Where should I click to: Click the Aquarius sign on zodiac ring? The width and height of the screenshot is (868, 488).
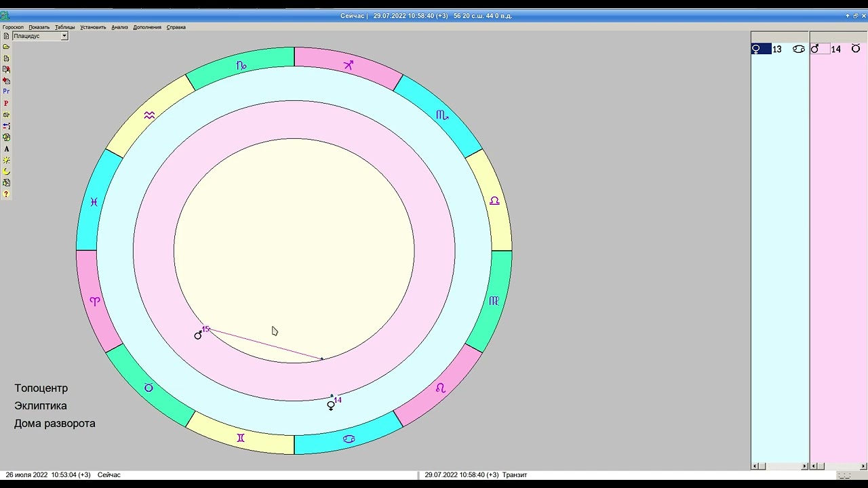pyautogui.click(x=149, y=115)
